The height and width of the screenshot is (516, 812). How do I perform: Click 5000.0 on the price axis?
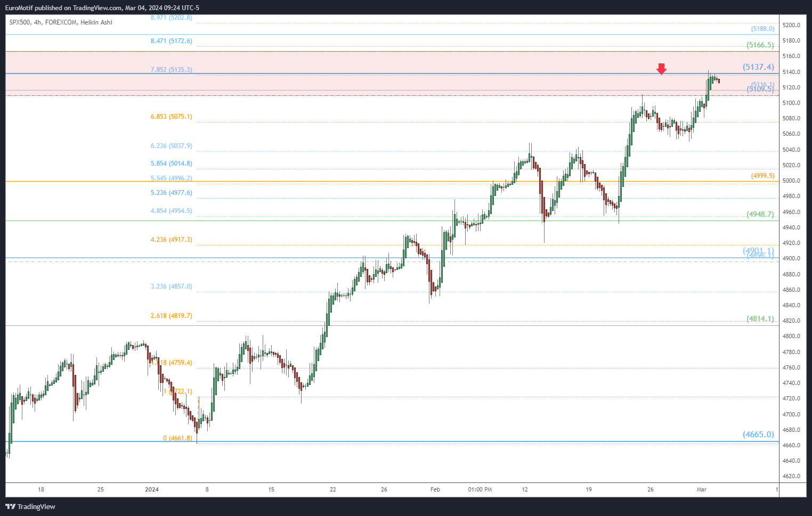[791, 181]
